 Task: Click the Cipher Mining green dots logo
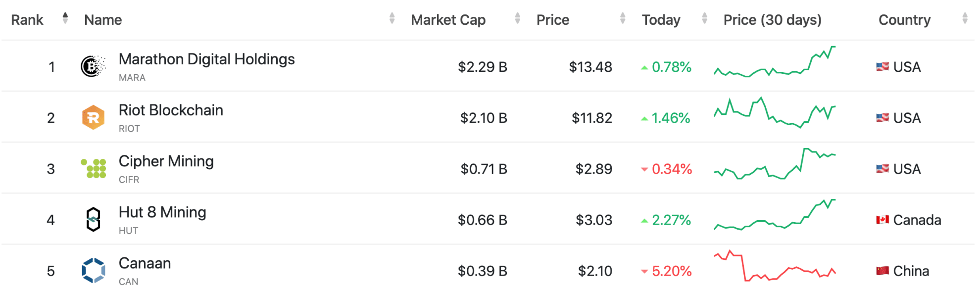[93, 168]
